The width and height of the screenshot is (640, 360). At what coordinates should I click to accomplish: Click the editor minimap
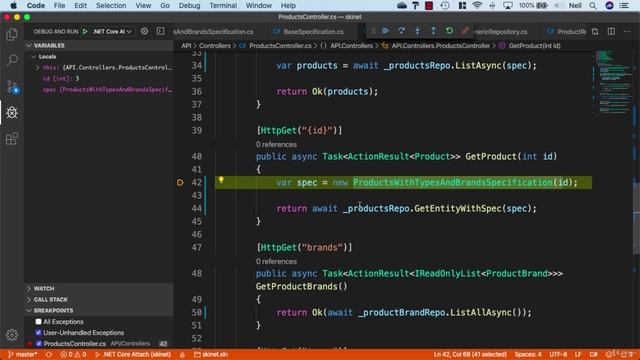coord(612,82)
